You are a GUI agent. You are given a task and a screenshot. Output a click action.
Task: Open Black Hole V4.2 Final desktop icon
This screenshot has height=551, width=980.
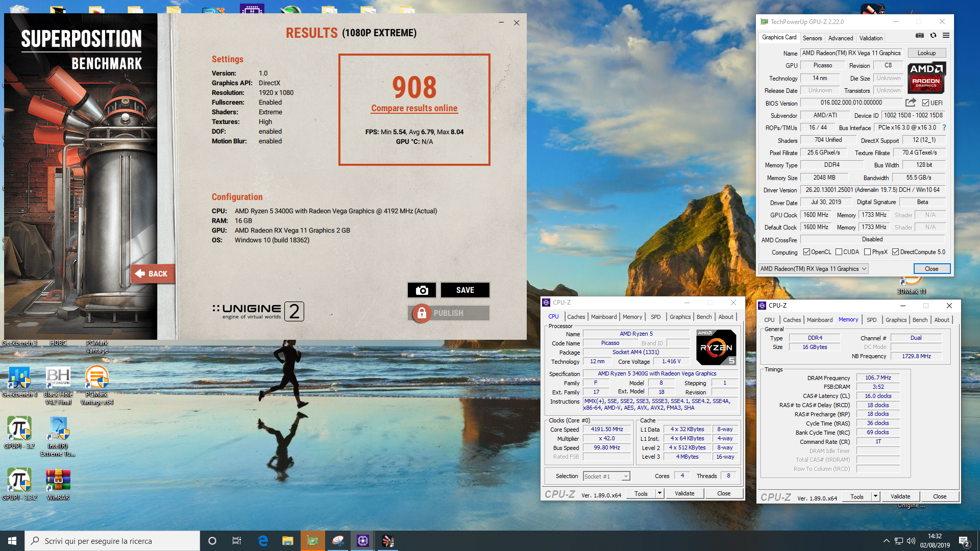[x=58, y=386]
